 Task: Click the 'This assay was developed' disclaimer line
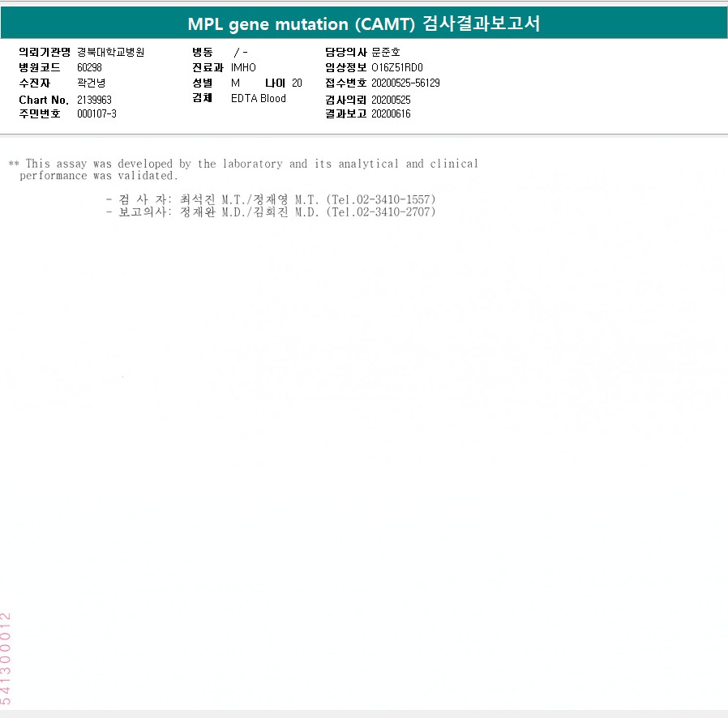point(243,164)
